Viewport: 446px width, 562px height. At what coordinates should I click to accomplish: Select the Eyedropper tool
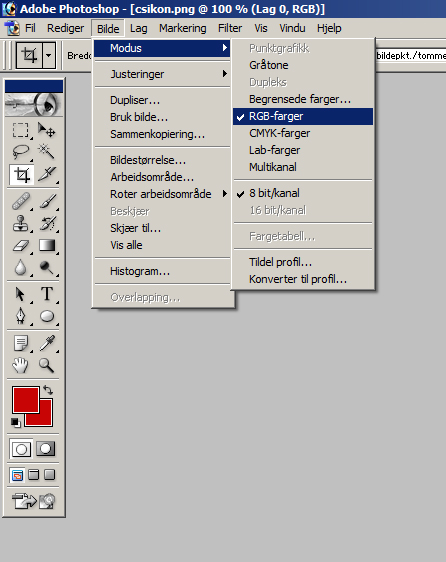(47, 343)
